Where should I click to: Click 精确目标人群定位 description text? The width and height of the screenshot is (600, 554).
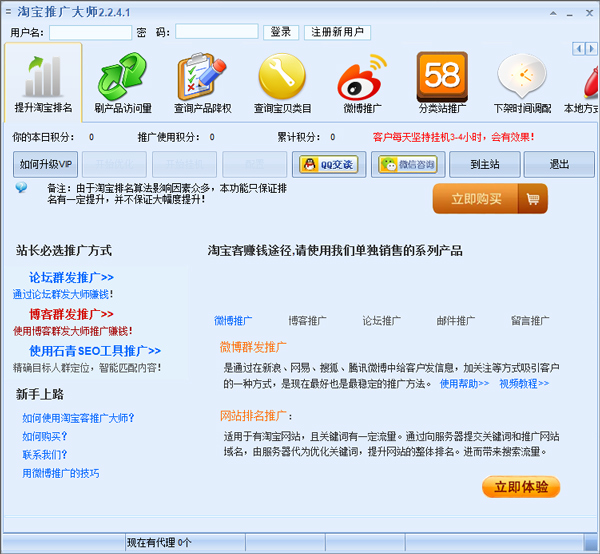click(87, 368)
